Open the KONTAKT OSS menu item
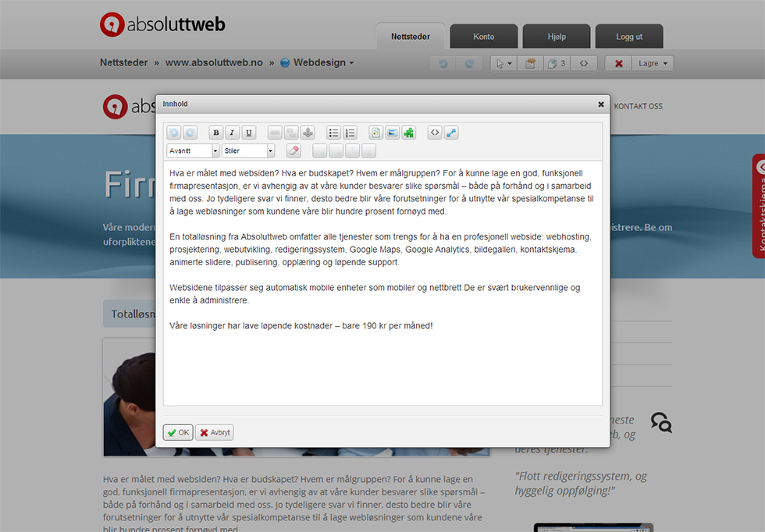765x532 pixels. tap(639, 106)
